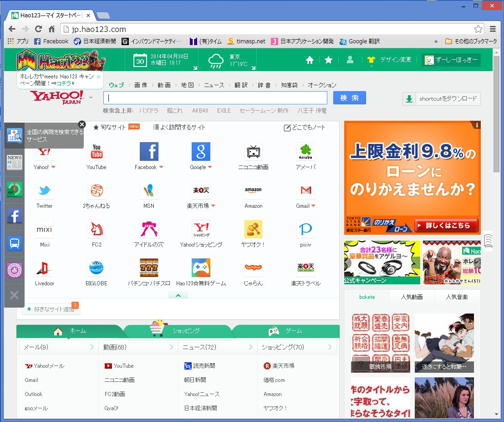Click the page vertical scrollbar
Image resolution: width=504 pixels, height=422 pixels.
point(497,114)
